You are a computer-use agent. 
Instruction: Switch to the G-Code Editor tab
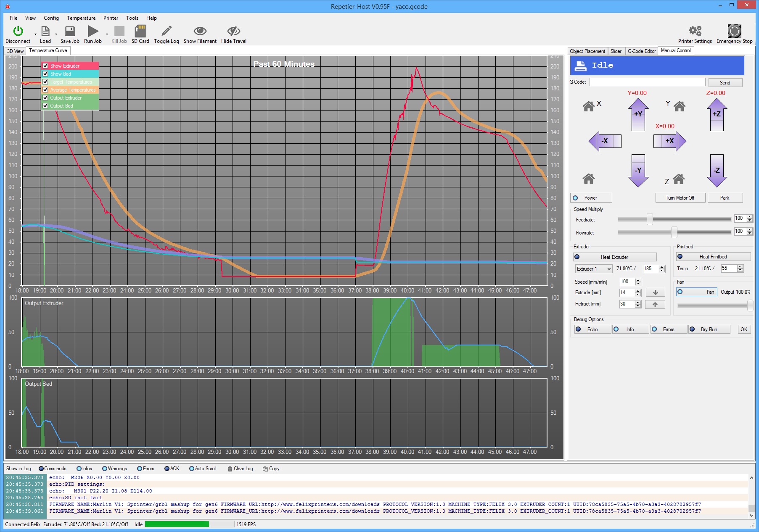[642, 51]
